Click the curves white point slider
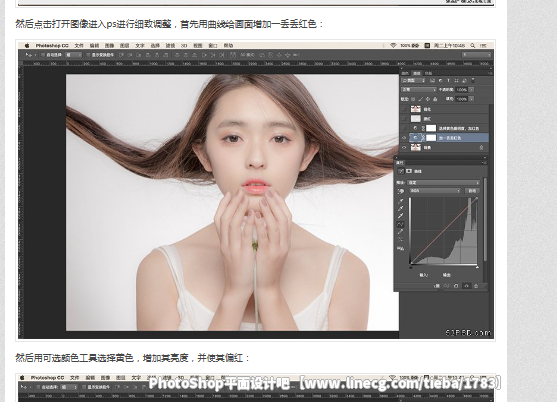Image resolution: width=557 pixels, height=402 pixels. point(477,267)
